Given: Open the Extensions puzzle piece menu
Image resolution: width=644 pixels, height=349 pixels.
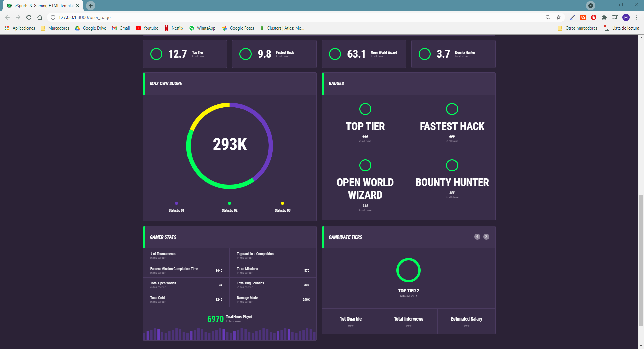Looking at the screenshot, I should (x=604, y=17).
